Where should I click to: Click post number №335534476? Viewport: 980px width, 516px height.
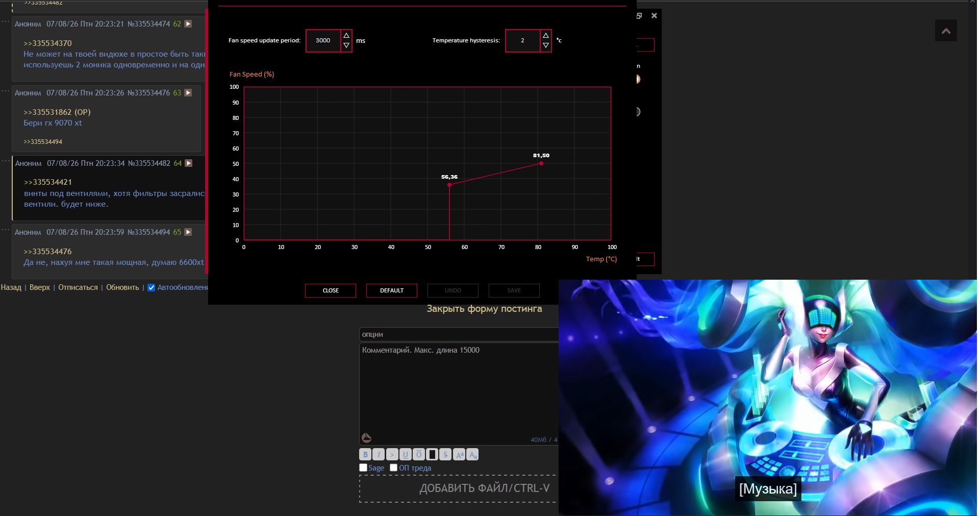click(x=148, y=93)
